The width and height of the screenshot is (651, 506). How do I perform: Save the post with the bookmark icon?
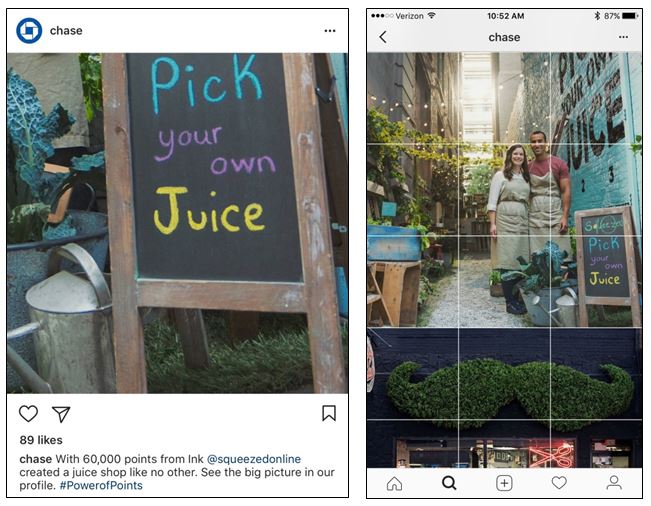click(329, 413)
